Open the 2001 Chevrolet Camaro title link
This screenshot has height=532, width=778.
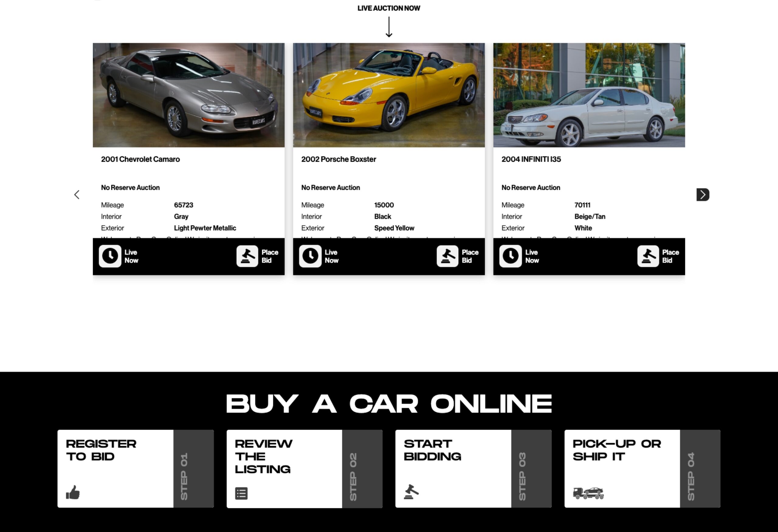pyautogui.click(x=140, y=159)
